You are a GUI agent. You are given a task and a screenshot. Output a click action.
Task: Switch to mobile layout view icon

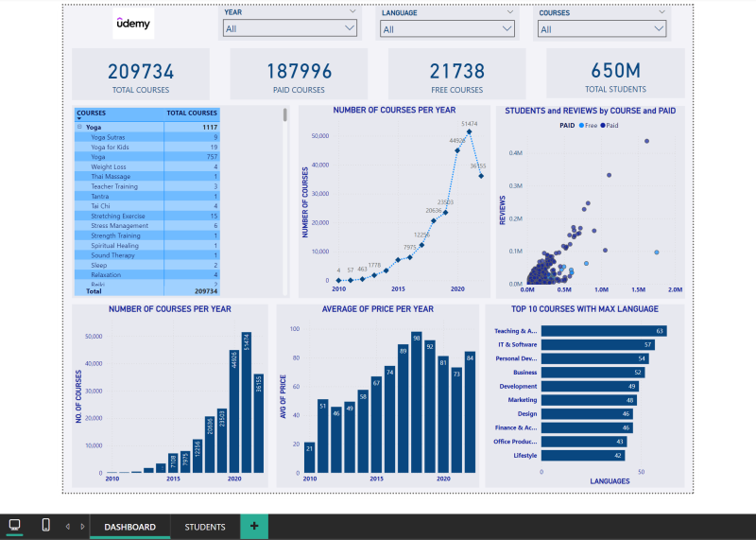(x=45, y=525)
